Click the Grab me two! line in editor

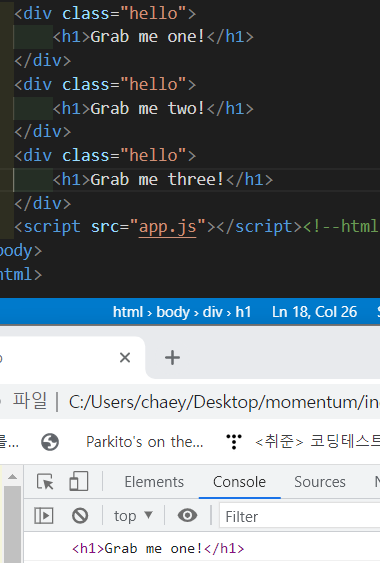(x=153, y=108)
